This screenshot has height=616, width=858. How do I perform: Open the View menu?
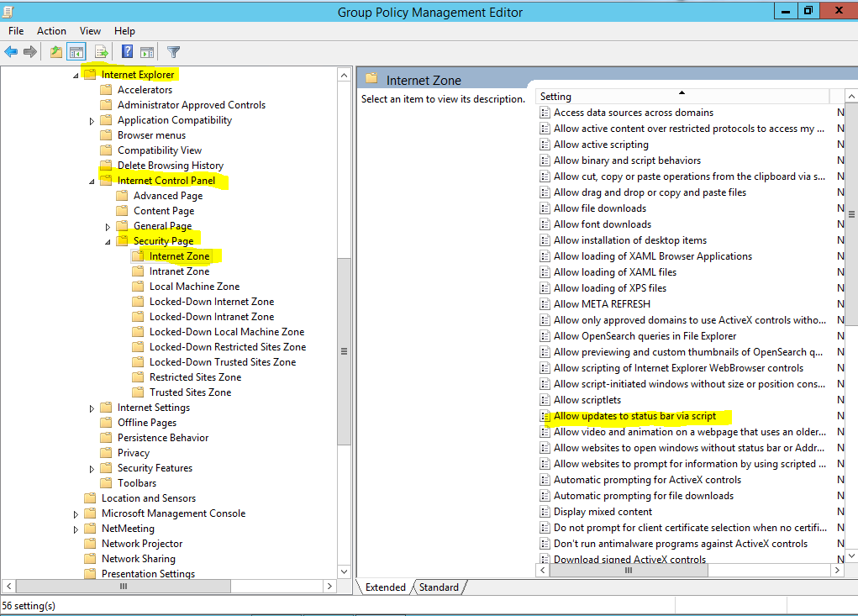click(90, 30)
